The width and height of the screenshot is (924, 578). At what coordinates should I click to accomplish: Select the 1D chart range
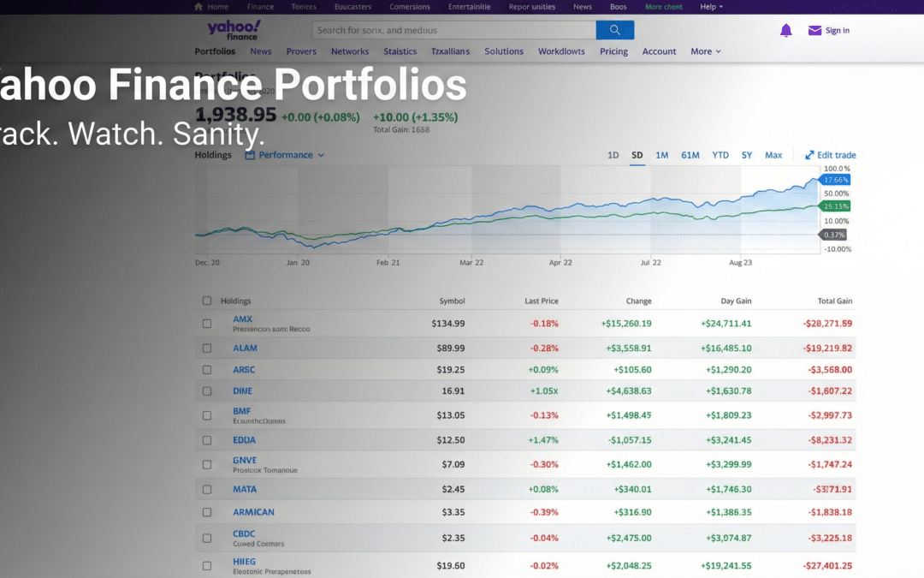(x=613, y=155)
